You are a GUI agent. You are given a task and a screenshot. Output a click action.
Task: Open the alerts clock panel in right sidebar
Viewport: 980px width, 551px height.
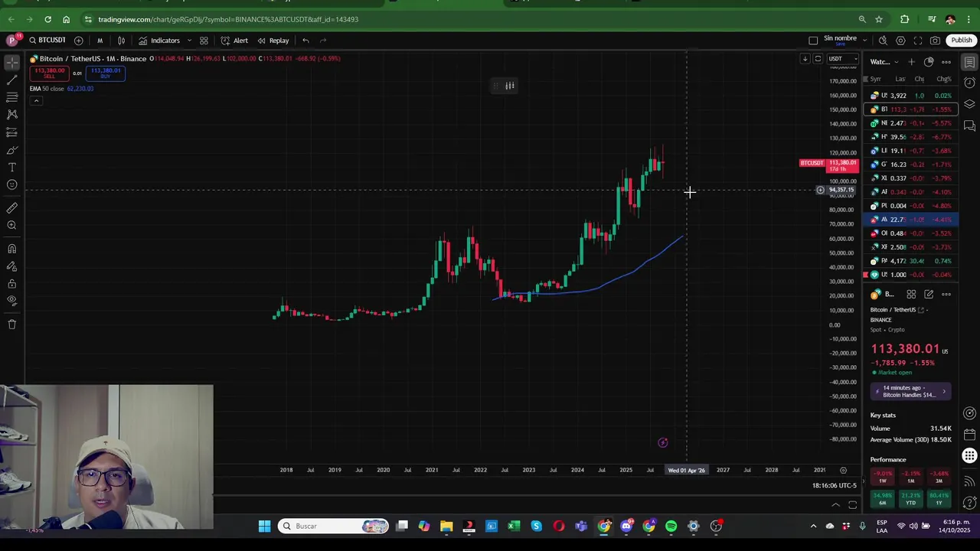(969, 83)
